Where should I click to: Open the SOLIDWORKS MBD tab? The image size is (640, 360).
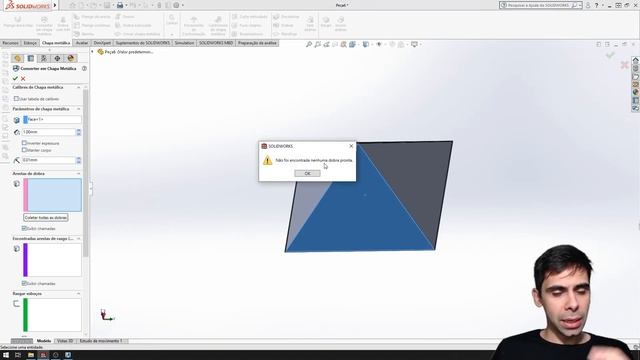216,43
